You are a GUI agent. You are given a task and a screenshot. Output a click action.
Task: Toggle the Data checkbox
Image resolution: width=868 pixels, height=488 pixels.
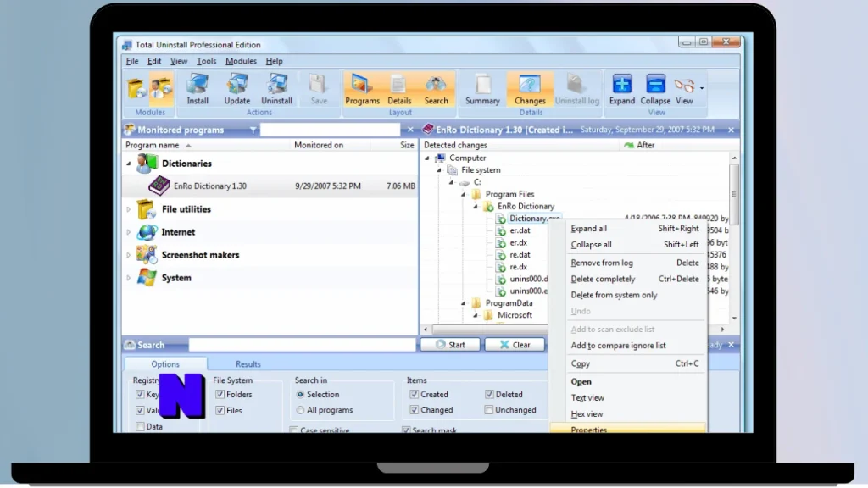140,427
